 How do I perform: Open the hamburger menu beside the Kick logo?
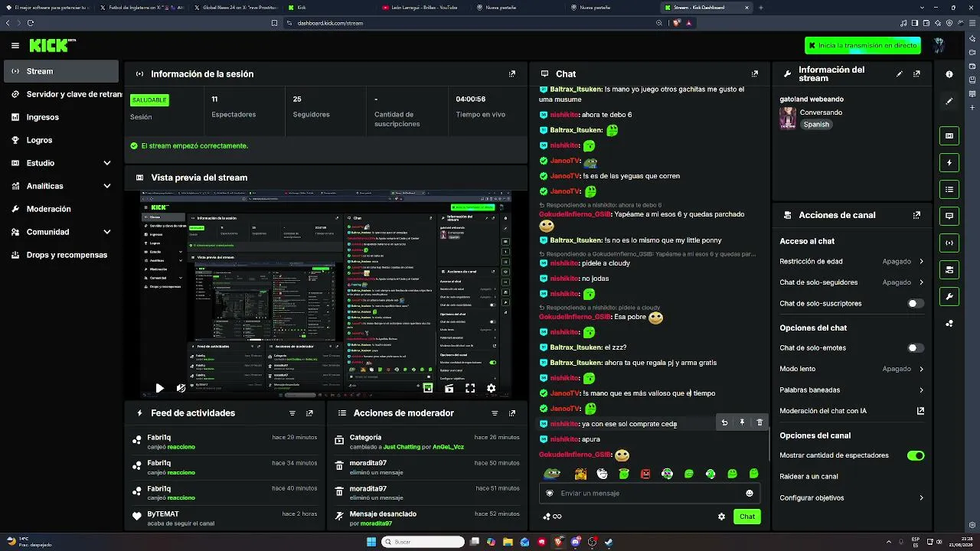click(15, 45)
